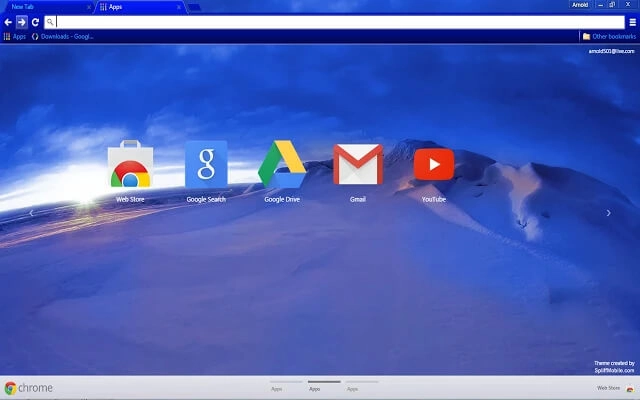Image resolution: width=640 pixels, height=400 pixels.
Task: Select the first Apps page indicator
Action: pyautogui.click(x=286, y=386)
